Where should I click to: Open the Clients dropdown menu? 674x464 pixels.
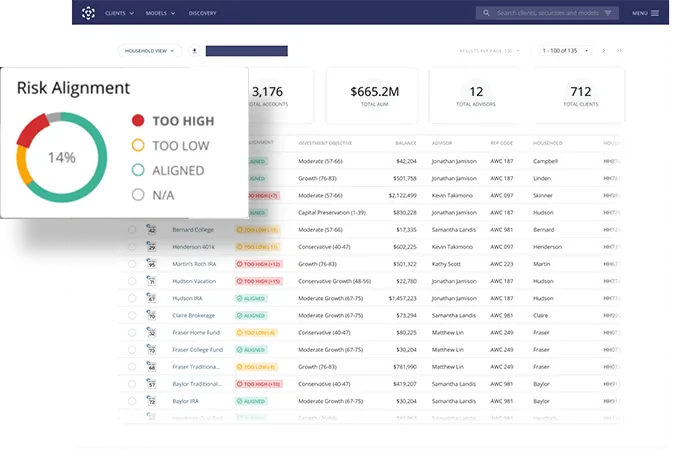[124, 13]
